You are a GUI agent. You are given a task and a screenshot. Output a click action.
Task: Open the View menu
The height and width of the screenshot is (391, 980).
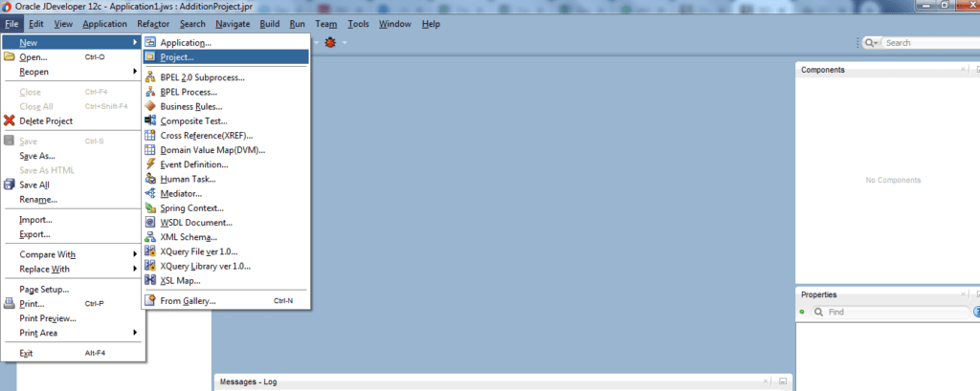pyautogui.click(x=63, y=24)
